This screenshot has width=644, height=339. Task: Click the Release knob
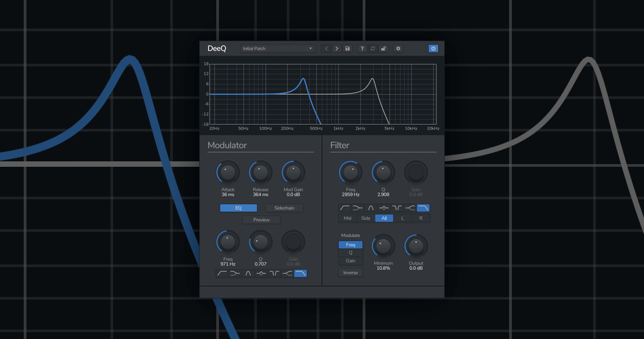(260, 173)
